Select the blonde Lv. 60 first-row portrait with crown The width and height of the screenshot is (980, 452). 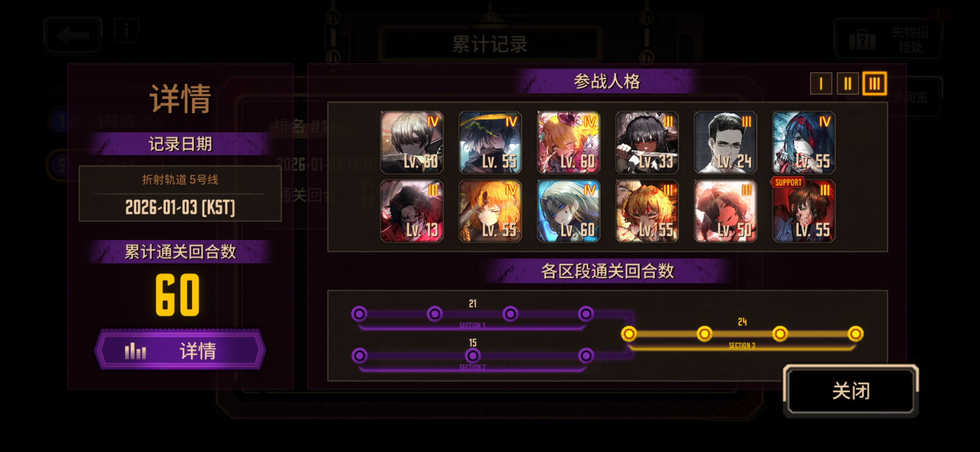(x=568, y=142)
